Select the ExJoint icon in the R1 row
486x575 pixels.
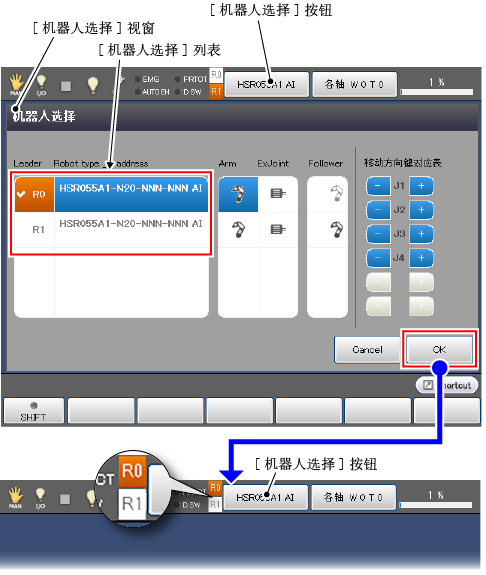click(x=278, y=230)
